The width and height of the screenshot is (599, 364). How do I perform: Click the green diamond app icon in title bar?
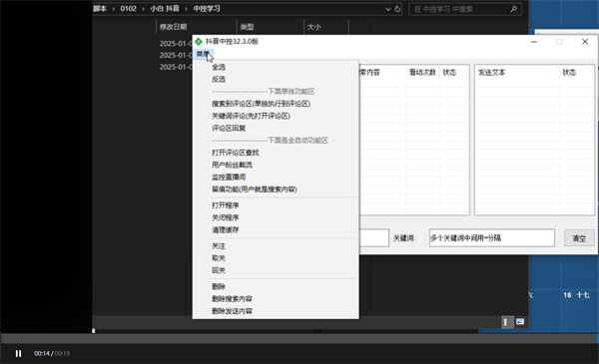(199, 41)
